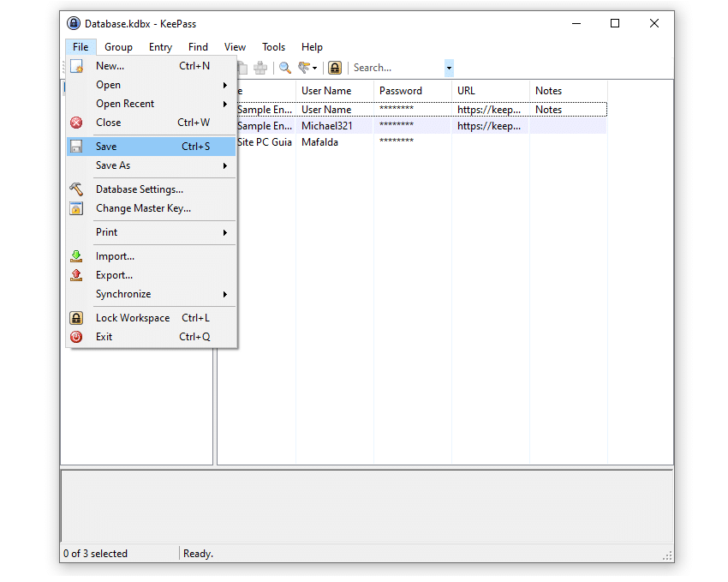
Task: Open the Find menu
Action: (x=198, y=47)
